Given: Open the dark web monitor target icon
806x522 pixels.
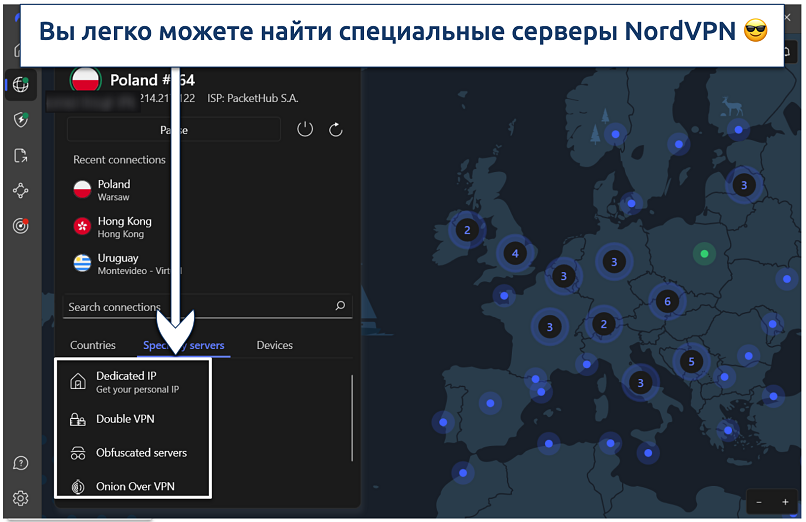Looking at the screenshot, I should (21, 226).
